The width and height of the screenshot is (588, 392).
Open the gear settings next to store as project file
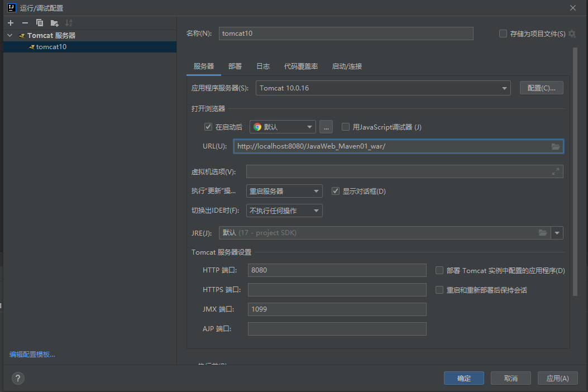click(572, 34)
